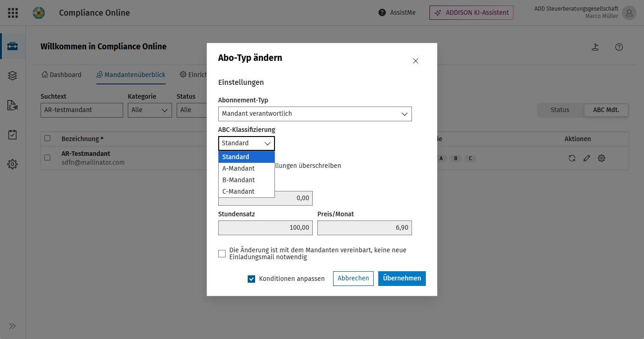Launch the ADDISON KI-Assistent
The width and height of the screenshot is (644, 339).
tap(471, 13)
